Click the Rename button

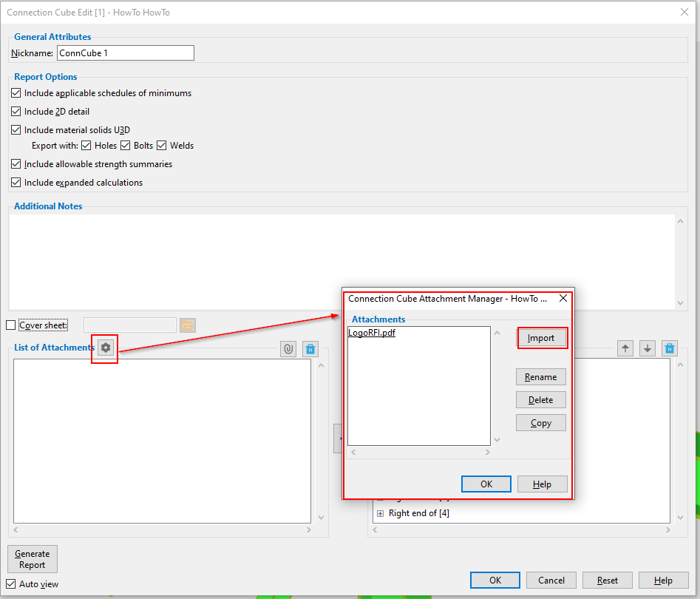pyautogui.click(x=540, y=377)
